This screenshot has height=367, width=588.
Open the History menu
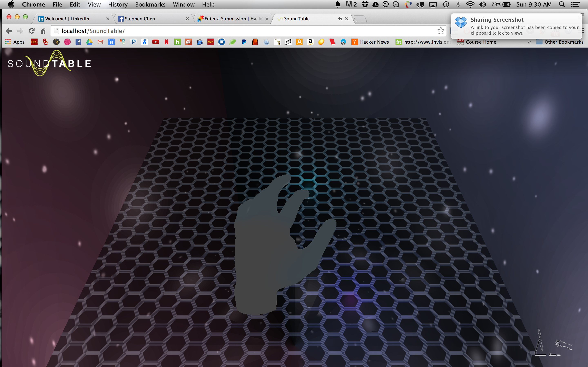tap(118, 4)
